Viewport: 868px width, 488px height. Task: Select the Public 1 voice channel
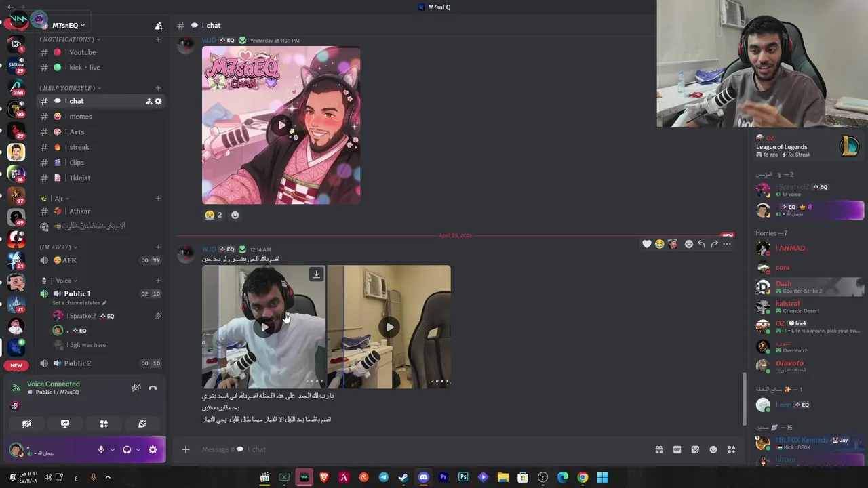[100, 293]
